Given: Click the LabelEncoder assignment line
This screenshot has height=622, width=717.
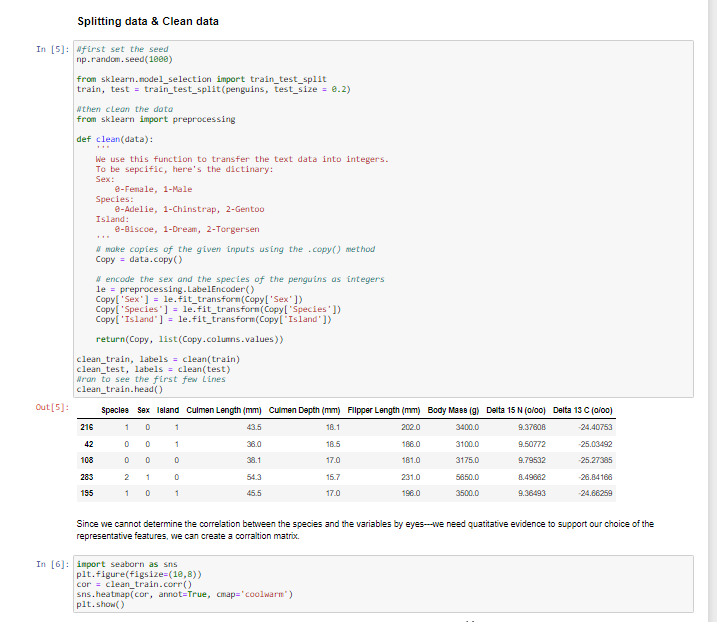Looking at the screenshot, I should pos(175,289).
